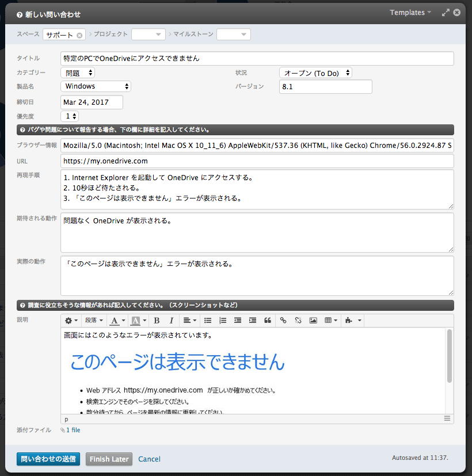
Task: Apply background highlight color icon
Action: (x=135, y=321)
